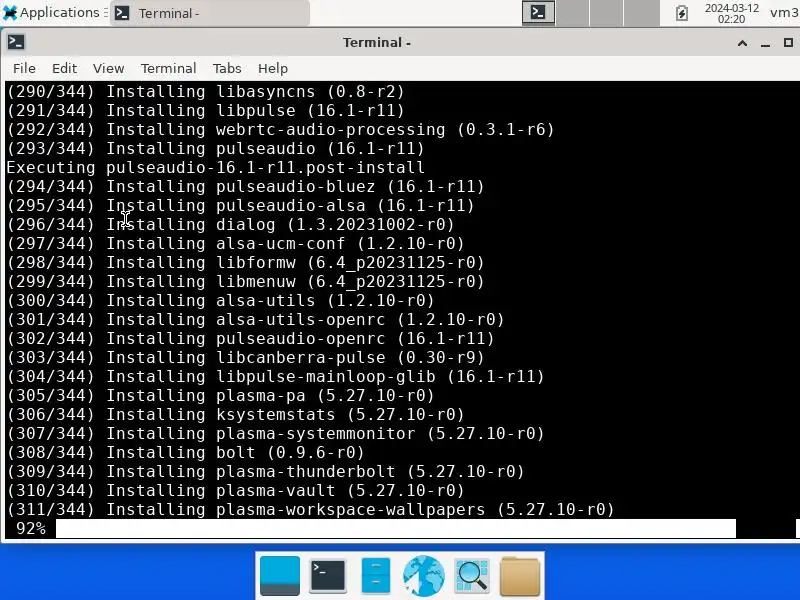Image resolution: width=800 pixels, height=600 pixels.
Task: Open the File menu
Action: (24, 68)
